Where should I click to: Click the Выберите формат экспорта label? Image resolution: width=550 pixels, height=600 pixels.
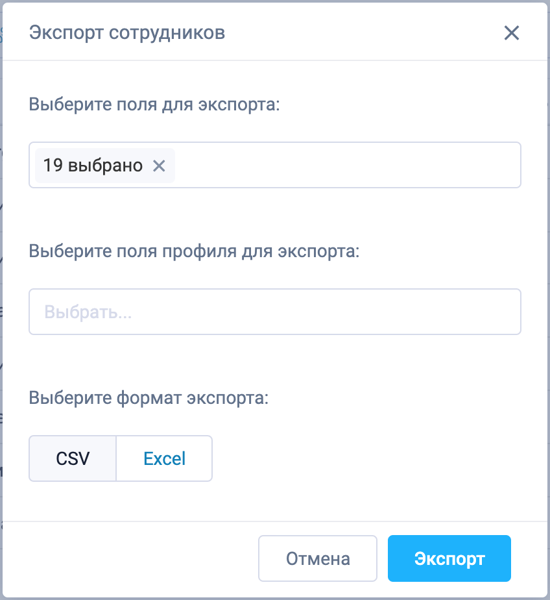click(x=149, y=398)
